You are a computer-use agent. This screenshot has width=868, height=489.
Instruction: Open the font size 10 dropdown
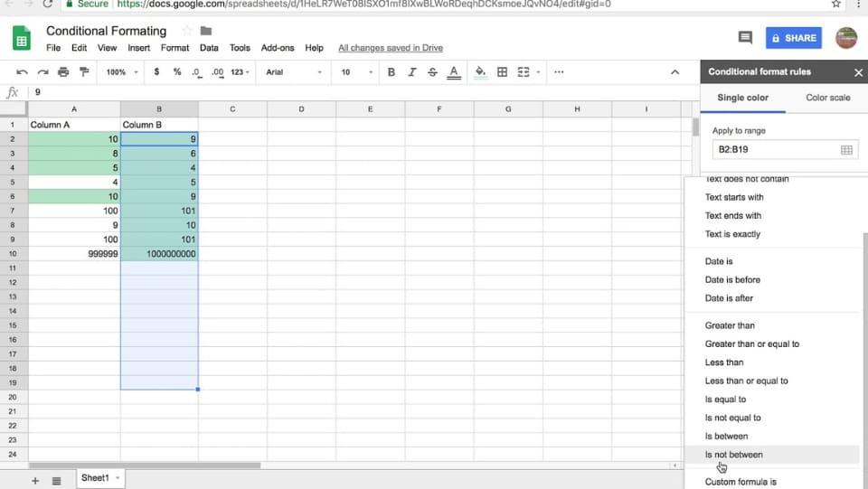coord(356,72)
